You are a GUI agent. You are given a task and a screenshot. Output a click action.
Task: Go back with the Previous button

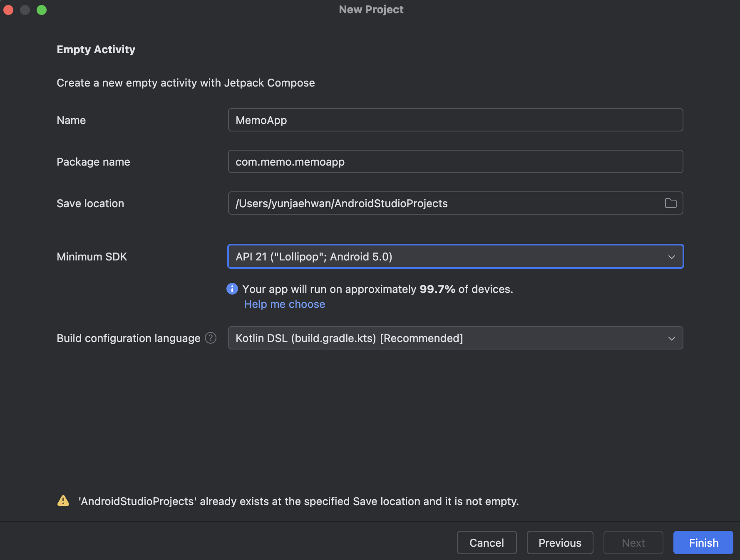[x=560, y=543]
